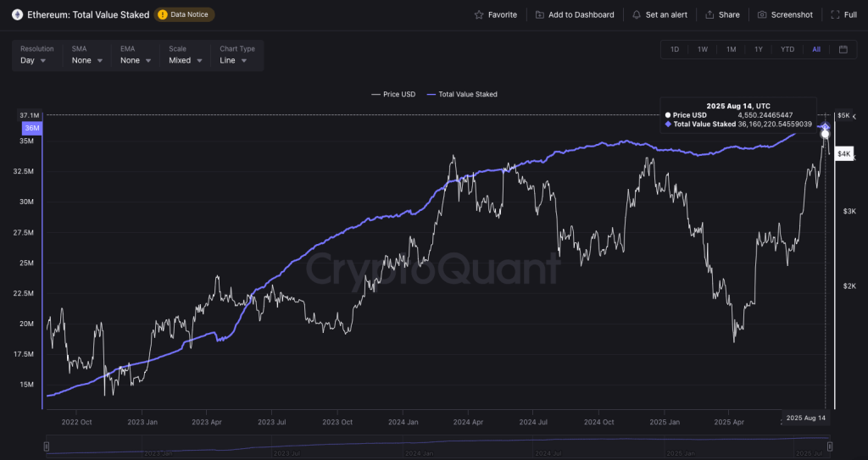Click the Share icon
Image resolution: width=868 pixels, height=460 pixels.
[709, 14]
